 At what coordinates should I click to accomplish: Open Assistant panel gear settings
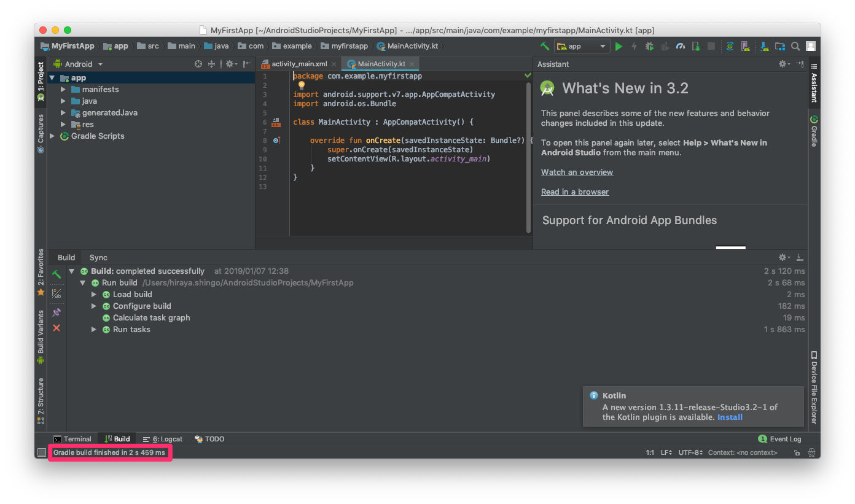[x=784, y=64]
